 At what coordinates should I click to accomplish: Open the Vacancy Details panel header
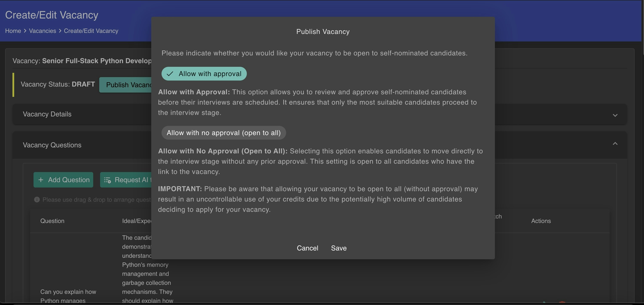[x=47, y=114]
